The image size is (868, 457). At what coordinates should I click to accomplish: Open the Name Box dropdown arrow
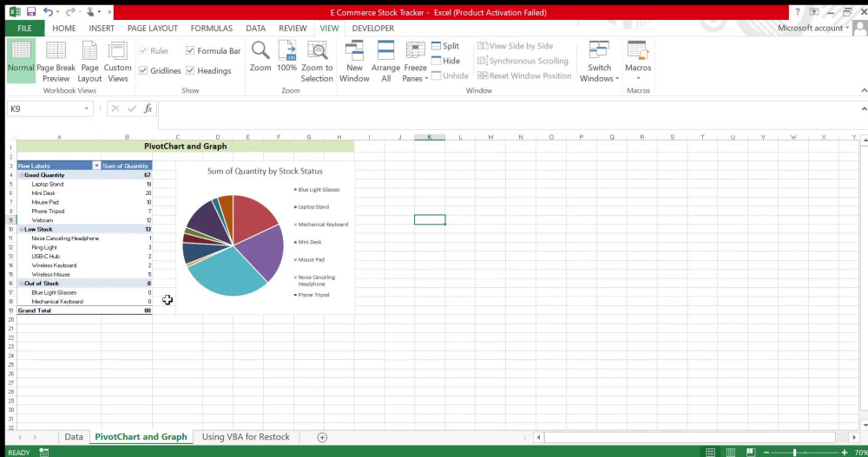click(x=86, y=109)
